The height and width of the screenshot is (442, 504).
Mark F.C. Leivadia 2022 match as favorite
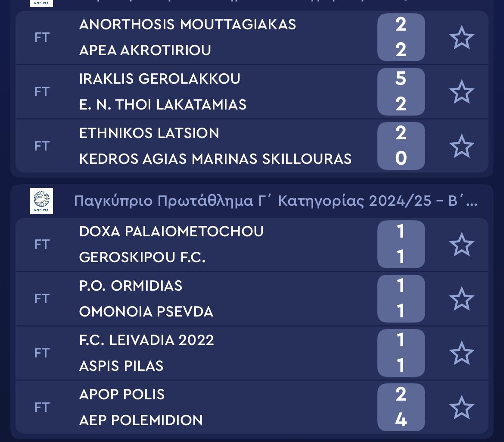(x=461, y=353)
